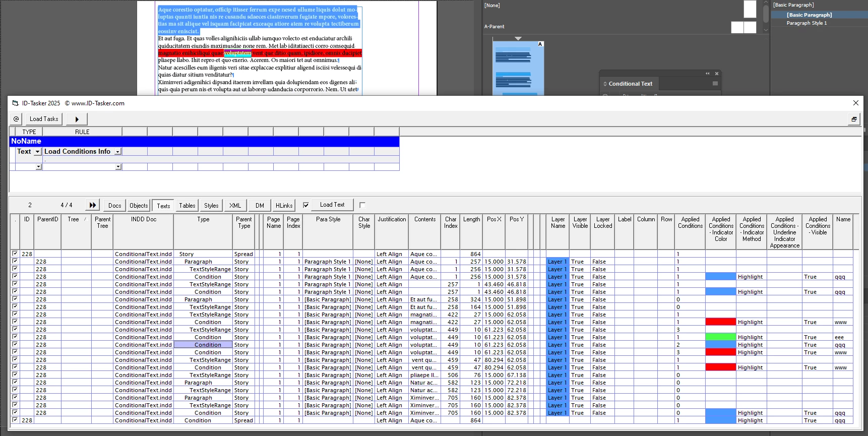
Task: Click the blue indicator color in highlighted Condition row
Action: (x=720, y=344)
